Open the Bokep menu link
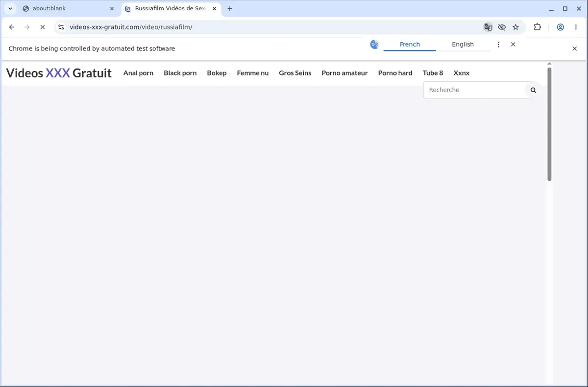Viewport: 588px width, 387px height. pyautogui.click(x=217, y=73)
